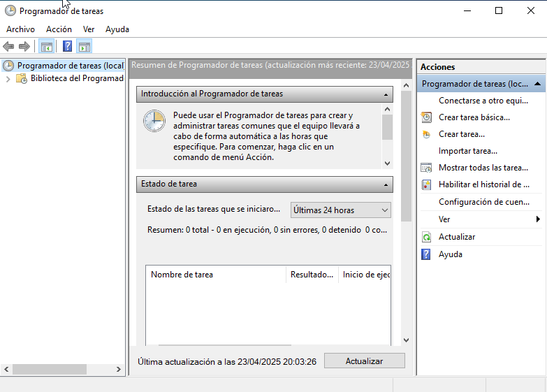The width and height of the screenshot is (547, 392).
Task: Select Programador de tareas (local) tree root
Action: (70, 66)
